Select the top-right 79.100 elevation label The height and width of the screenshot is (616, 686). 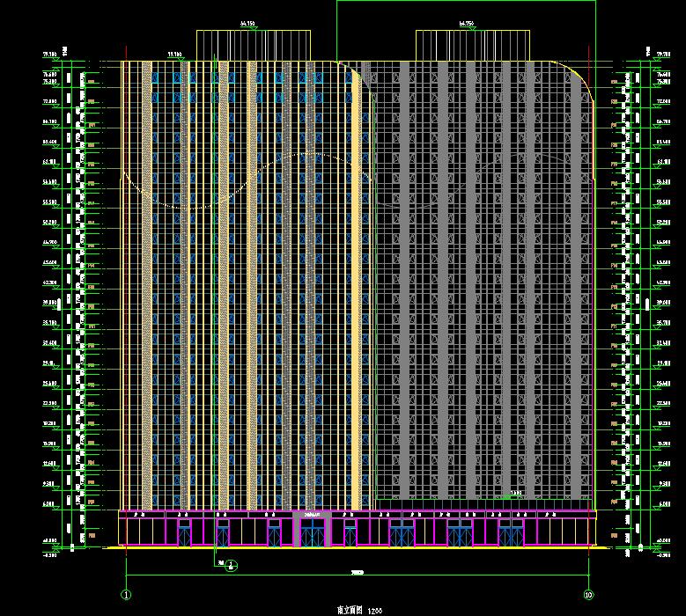point(659,55)
